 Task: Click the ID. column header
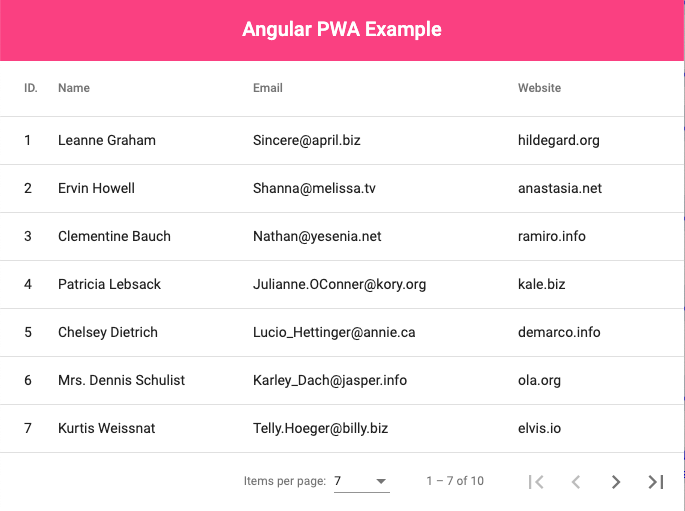(31, 88)
